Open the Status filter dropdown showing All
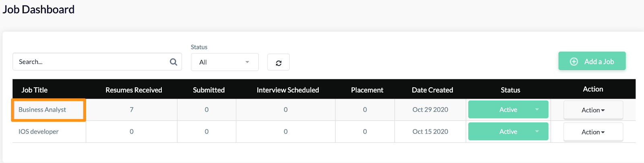 [225, 62]
